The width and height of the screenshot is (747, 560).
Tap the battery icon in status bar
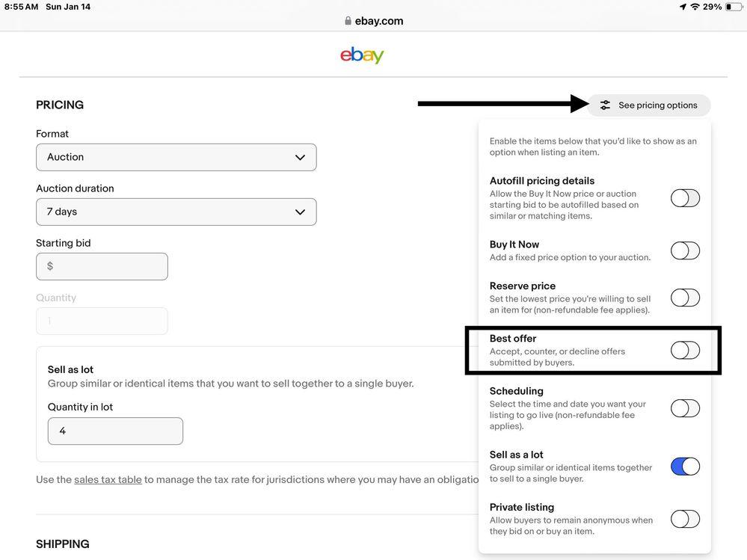[734, 7]
